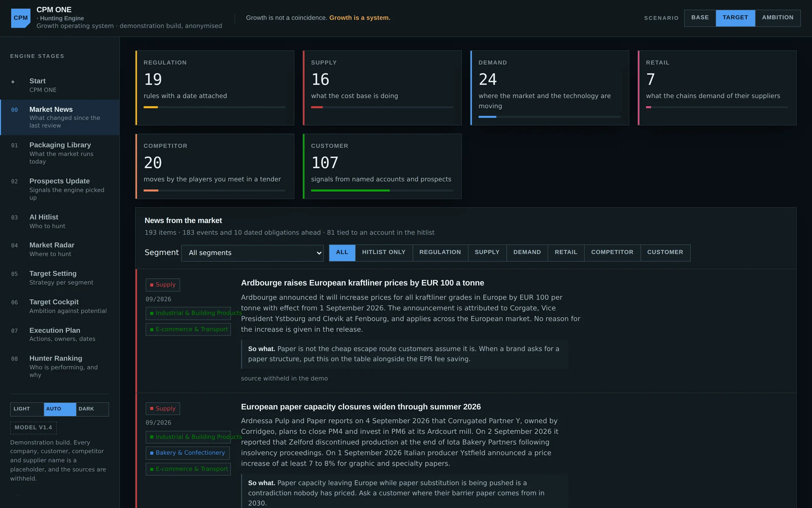Click the MODEL V1.4 badge

pos(34,428)
